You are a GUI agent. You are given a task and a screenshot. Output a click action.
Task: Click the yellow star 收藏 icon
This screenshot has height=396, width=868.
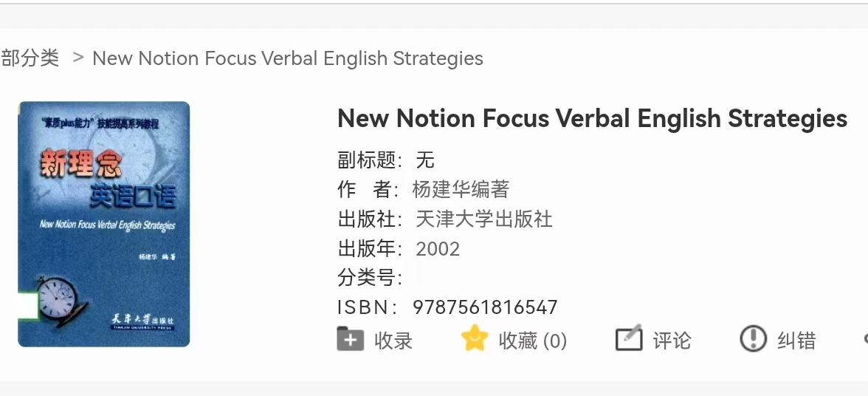(x=475, y=339)
